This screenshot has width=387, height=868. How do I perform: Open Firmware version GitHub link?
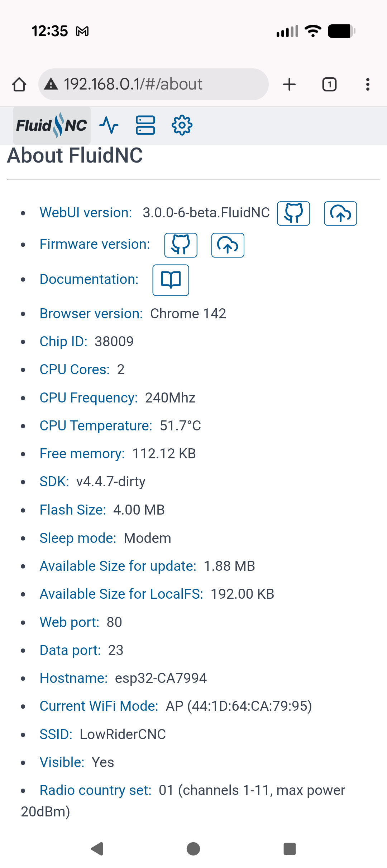tap(181, 245)
